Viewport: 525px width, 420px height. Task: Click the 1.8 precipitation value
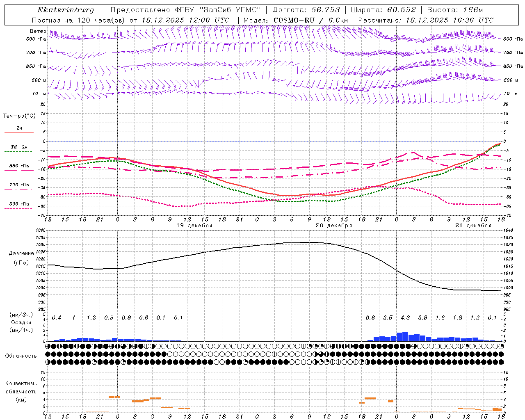coord(457,318)
